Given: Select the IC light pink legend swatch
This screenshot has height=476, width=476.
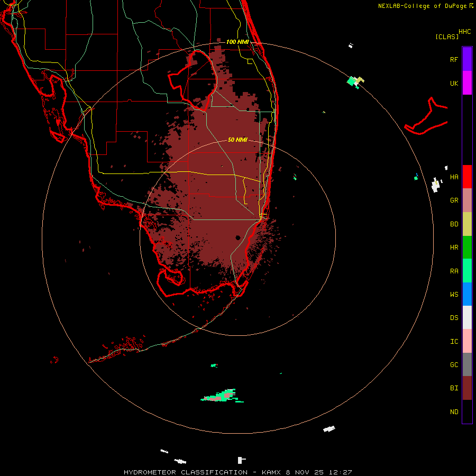Looking at the screenshot, I should [467, 341].
